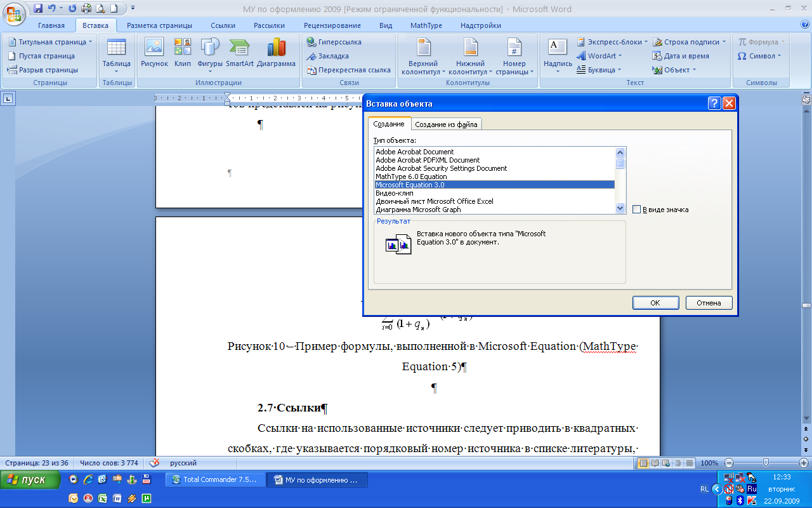Open WordArt gallery dropdown

coord(599,56)
